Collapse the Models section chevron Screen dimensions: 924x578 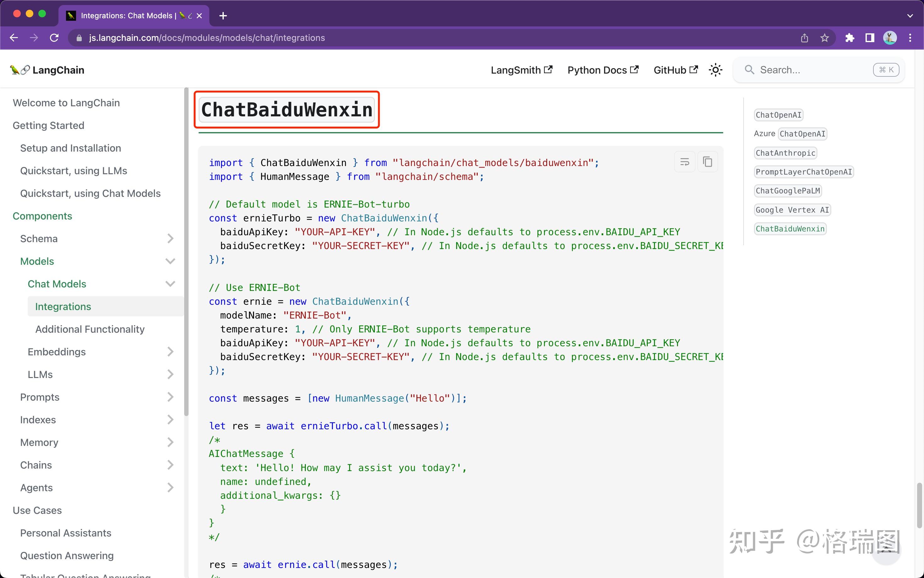pyautogui.click(x=170, y=261)
